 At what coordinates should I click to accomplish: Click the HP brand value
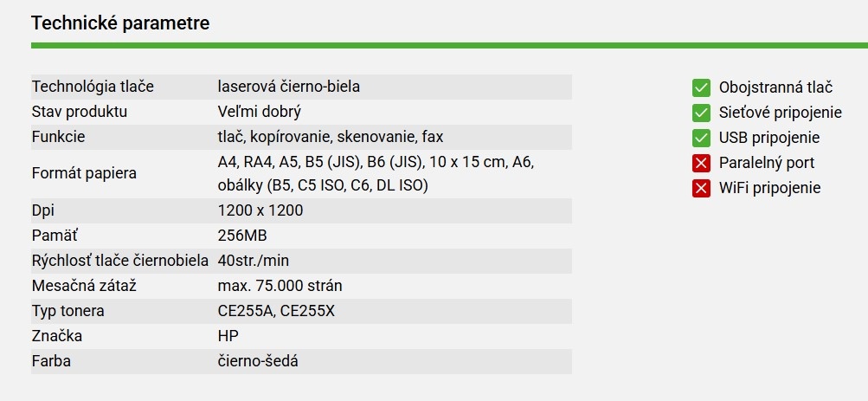(228, 336)
